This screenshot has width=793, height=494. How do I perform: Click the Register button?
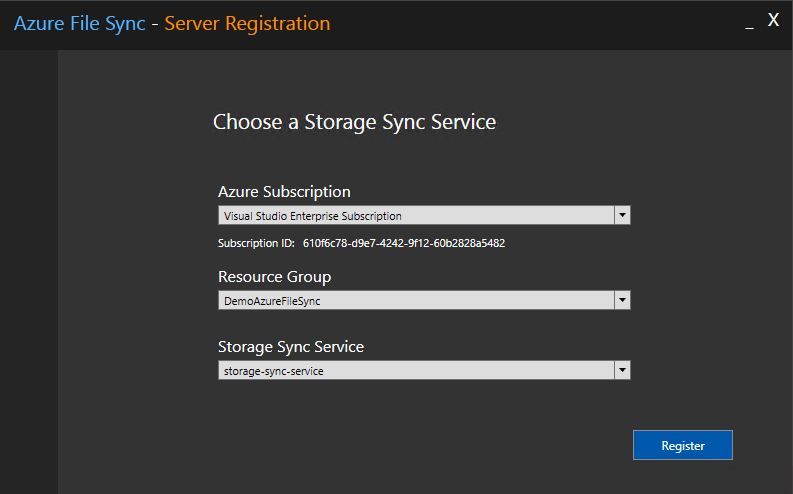[683, 445]
